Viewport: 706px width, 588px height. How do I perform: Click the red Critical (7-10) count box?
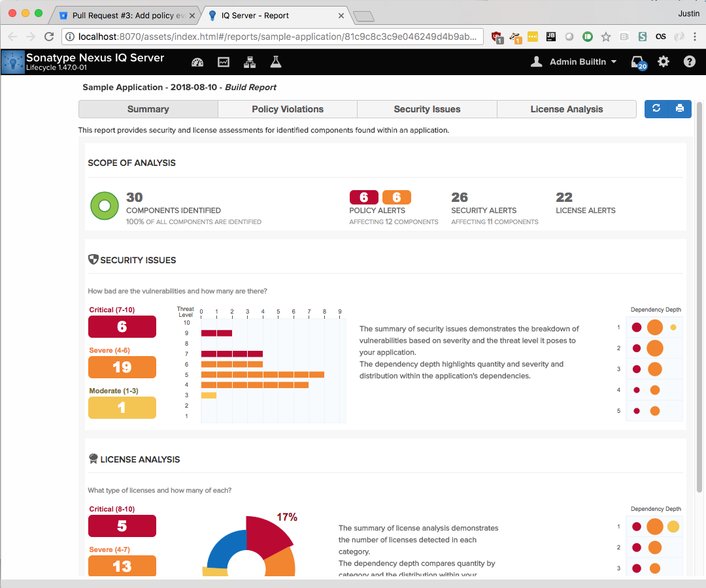point(122,327)
